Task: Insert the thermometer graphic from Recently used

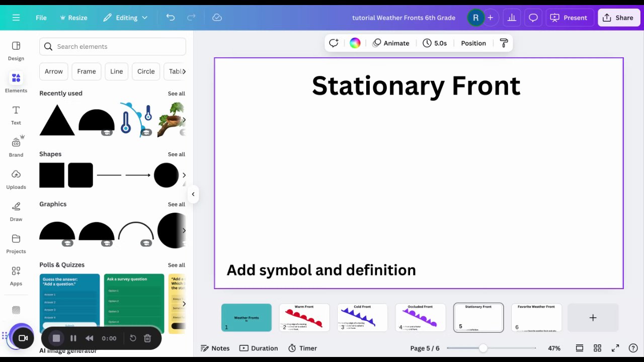Action: tap(136, 119)
